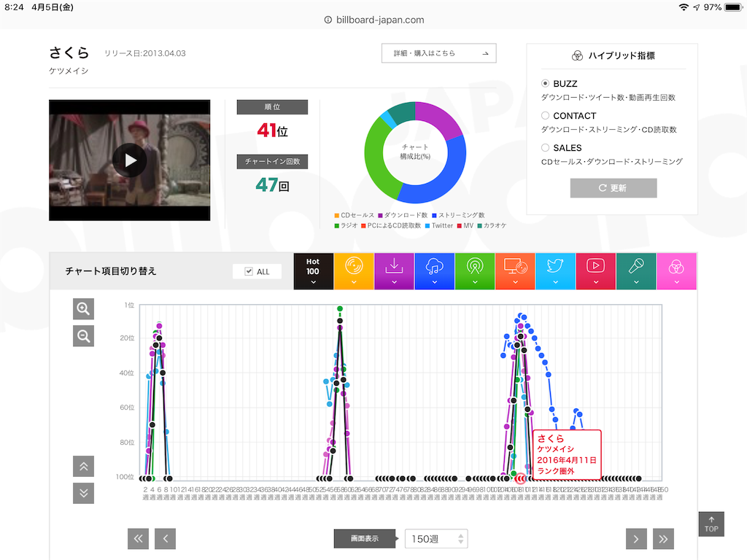Click the Wi-Fi status icon
Viewport: 747px width, 560px height.
coord(684,7)
